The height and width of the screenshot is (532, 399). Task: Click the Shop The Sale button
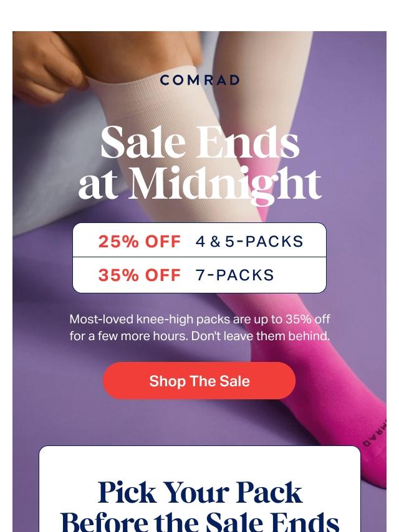pos(199,381)
